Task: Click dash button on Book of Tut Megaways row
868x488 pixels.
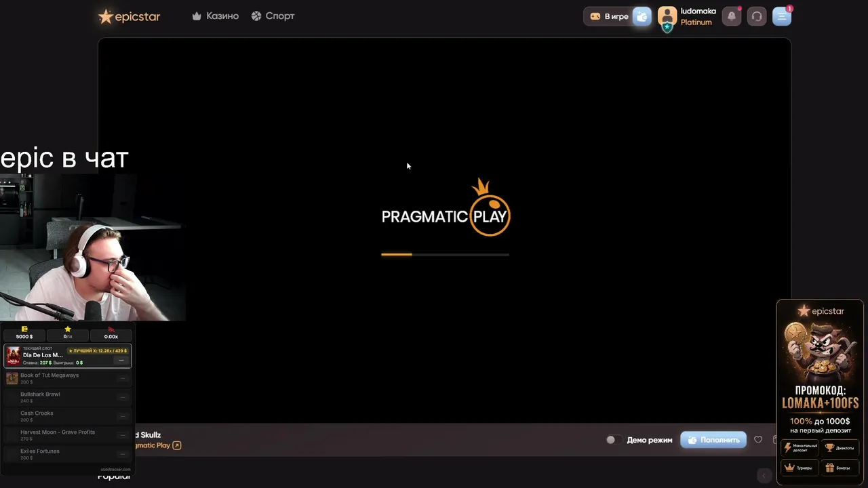Action: 122,378
